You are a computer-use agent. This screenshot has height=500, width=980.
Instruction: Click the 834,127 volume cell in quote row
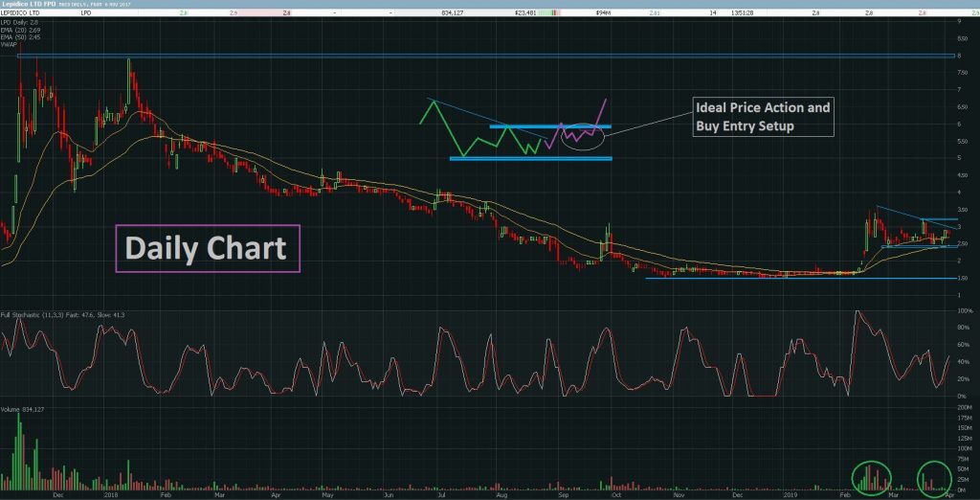point(452,11)
